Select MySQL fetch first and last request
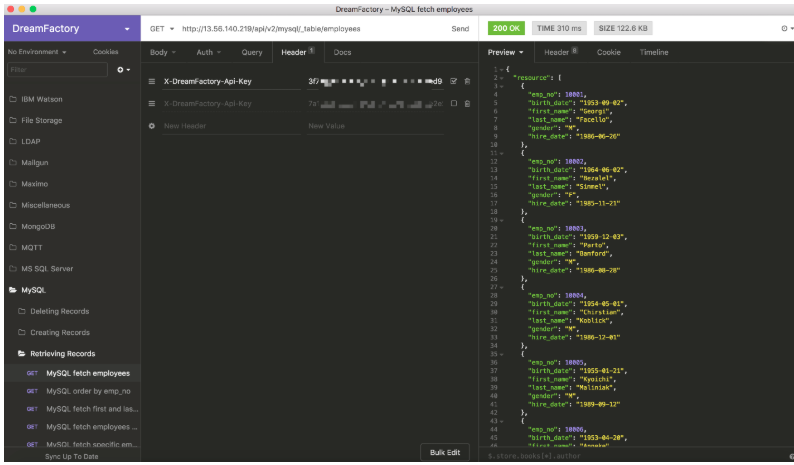The height and width of the screenshot is (465, 794). tap(72, 409)
